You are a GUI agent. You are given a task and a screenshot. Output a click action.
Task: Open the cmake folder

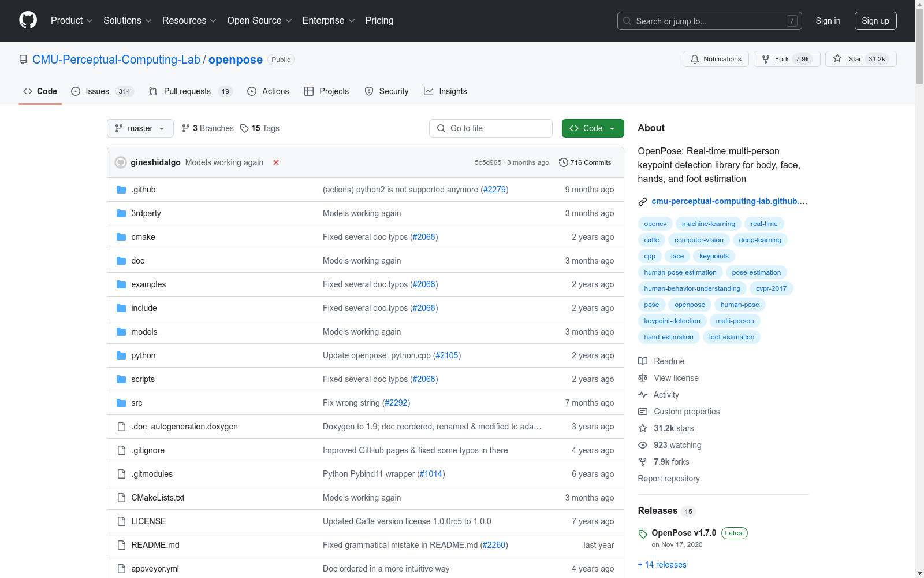click(143, 237)
